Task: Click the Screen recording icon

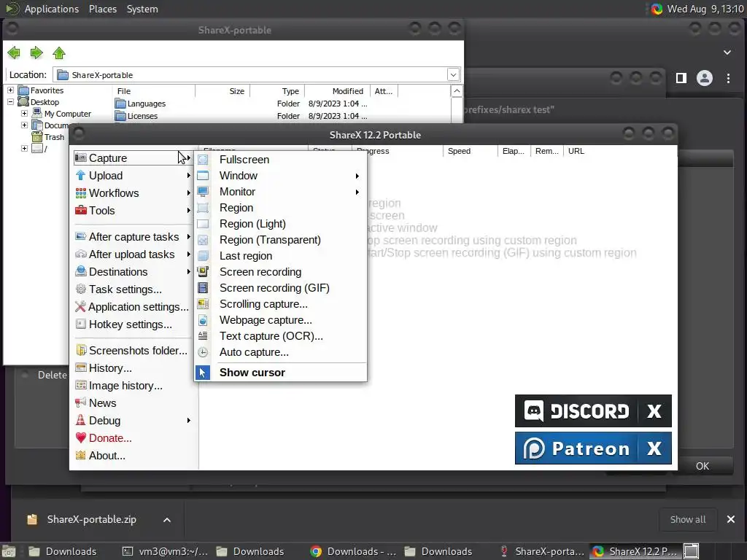Action: tap(203, 272)
